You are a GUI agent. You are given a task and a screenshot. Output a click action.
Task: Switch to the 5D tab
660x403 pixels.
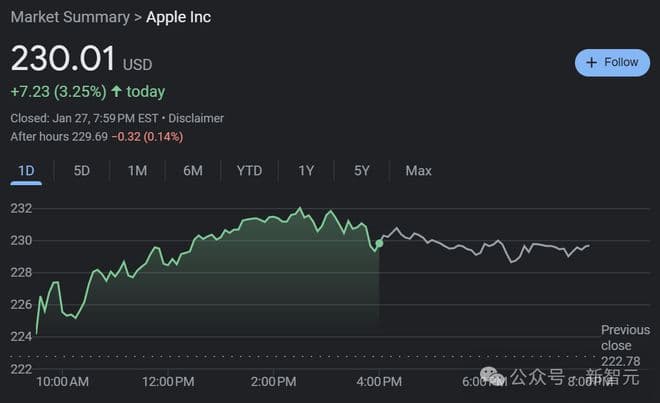[x=82, y=171]
